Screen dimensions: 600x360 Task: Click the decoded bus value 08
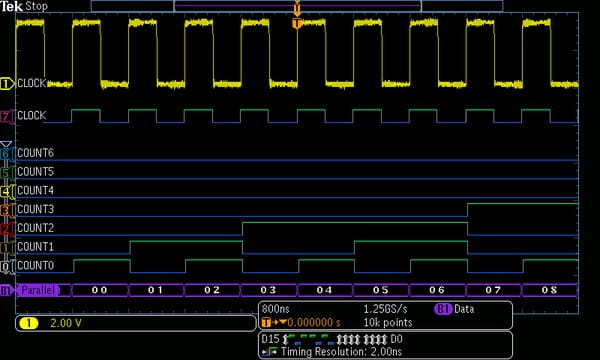pos(549,290)
